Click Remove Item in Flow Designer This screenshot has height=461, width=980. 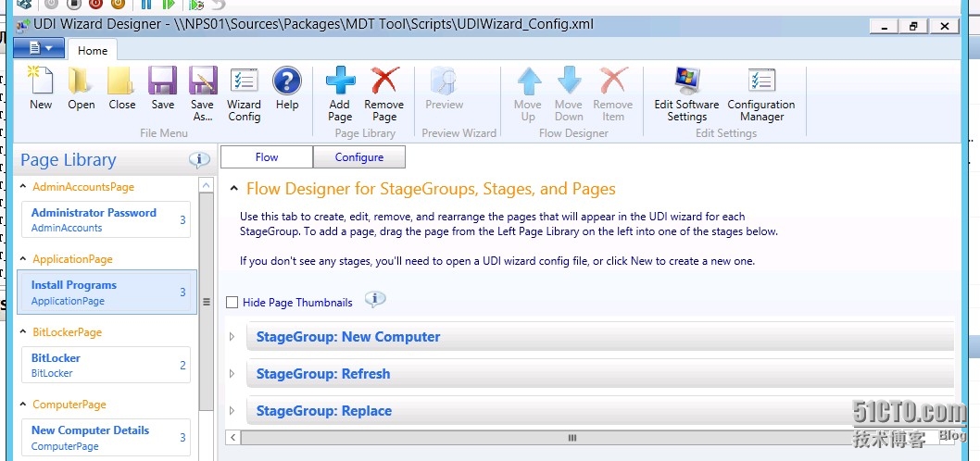(613, 93)
